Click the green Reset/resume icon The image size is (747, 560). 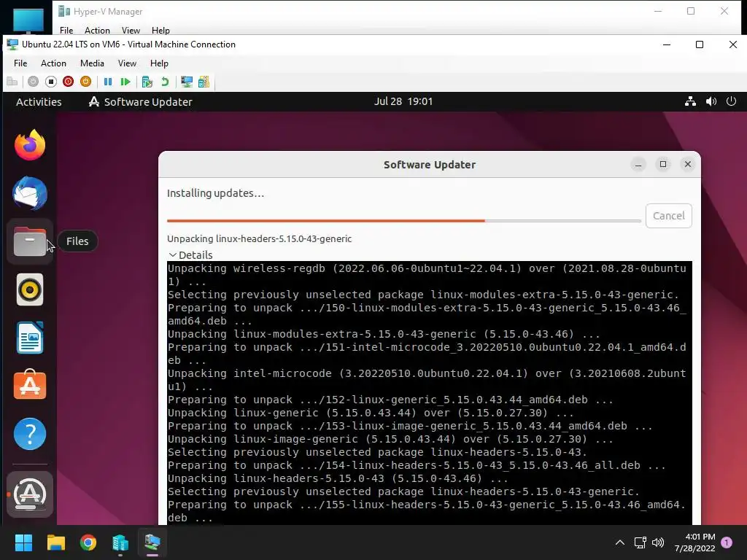[125, 82]
